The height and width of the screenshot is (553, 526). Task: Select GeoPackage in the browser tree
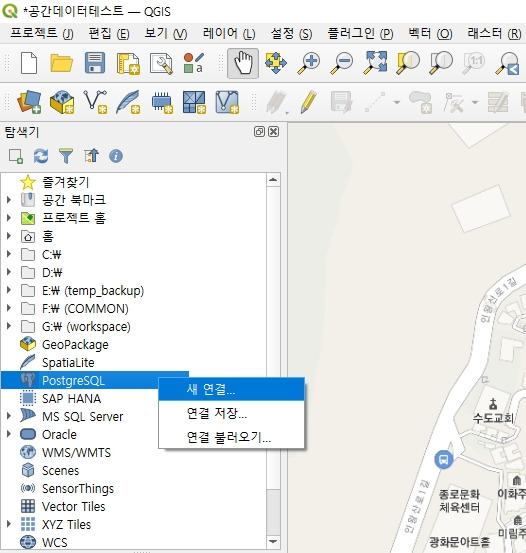(x=75, y=344)
